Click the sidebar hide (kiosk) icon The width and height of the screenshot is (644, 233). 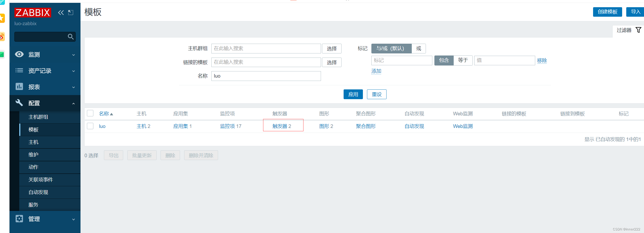tap(71, 13)
